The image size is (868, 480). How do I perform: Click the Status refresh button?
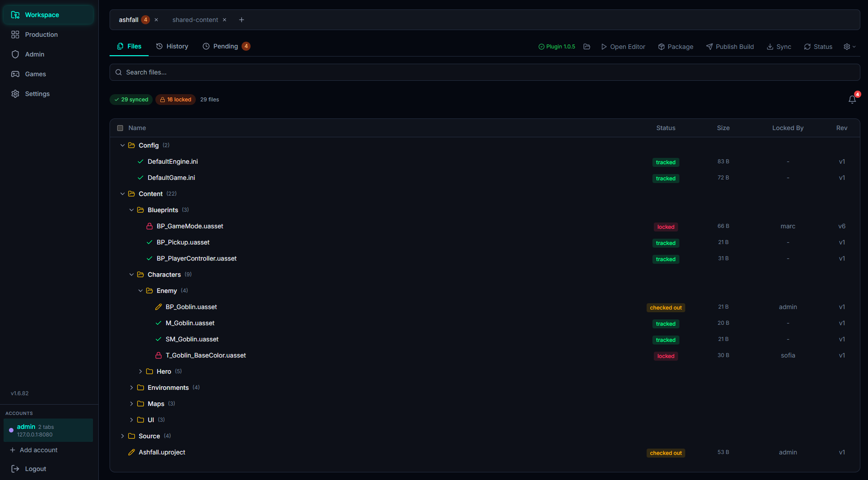(x=818, y=47)
